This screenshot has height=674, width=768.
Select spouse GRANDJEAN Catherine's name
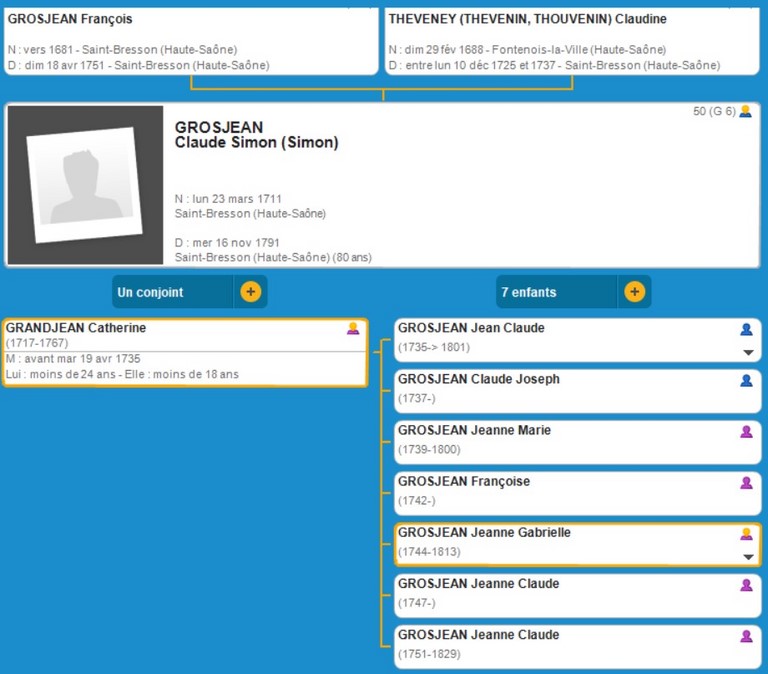pos(76,328)
